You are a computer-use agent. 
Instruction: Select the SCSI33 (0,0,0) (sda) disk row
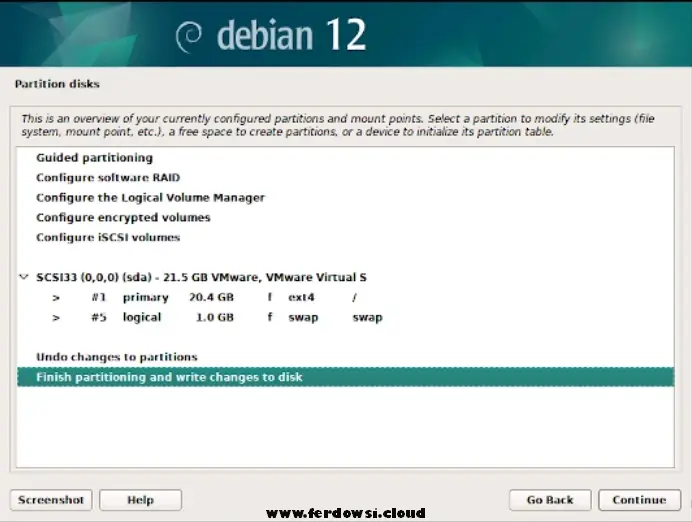(346, 277)
